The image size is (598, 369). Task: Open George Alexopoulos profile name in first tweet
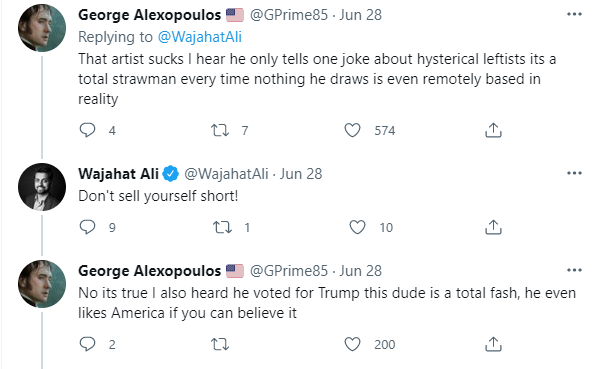point(150,15)
